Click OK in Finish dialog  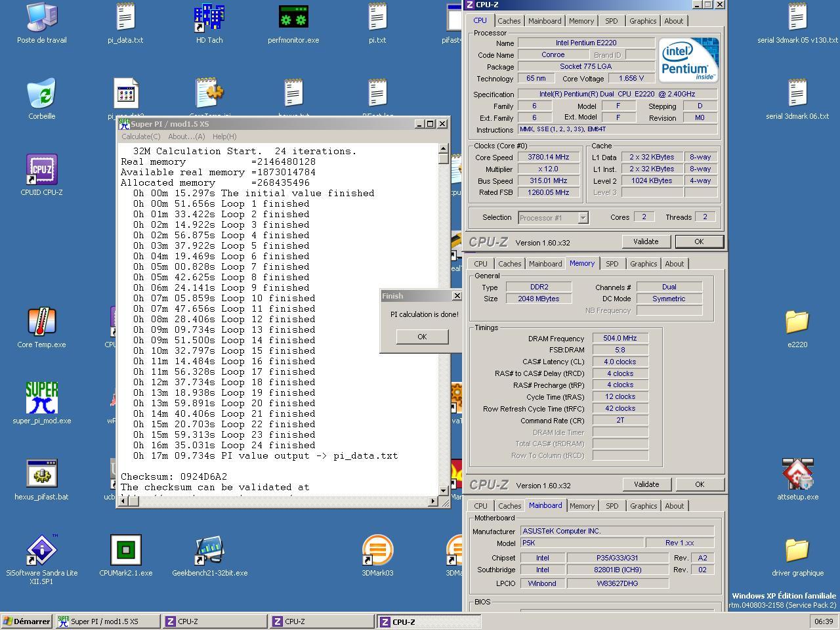tap(422, 337)
